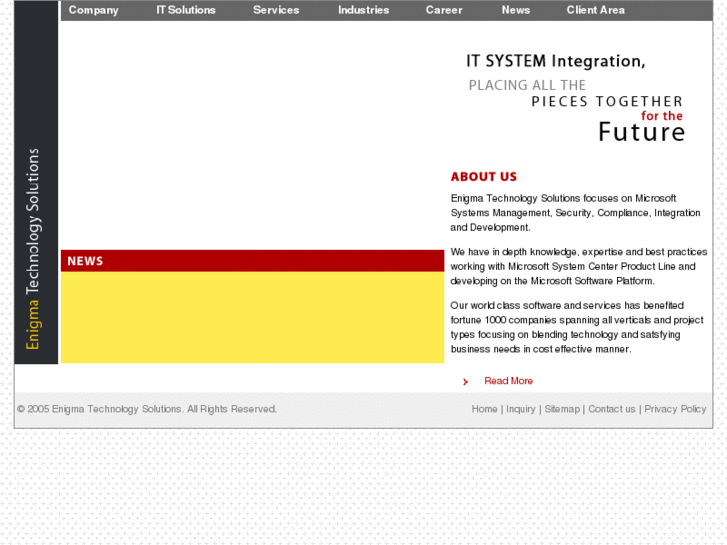Open the Client Area menu
Viewport: 727px width, 545px height.
click(x=595, y=10)
